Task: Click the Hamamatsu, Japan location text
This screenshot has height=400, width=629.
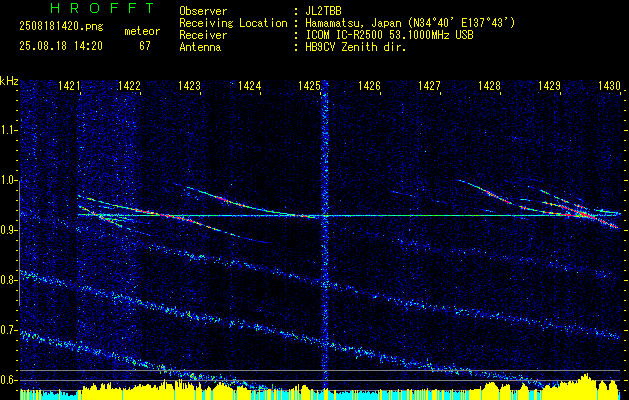Action: click(410, 23)
